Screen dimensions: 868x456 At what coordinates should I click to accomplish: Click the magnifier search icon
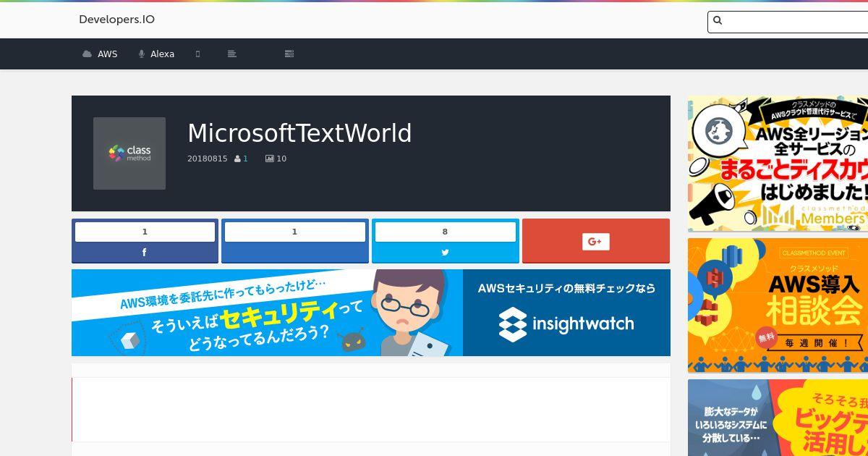718,20
